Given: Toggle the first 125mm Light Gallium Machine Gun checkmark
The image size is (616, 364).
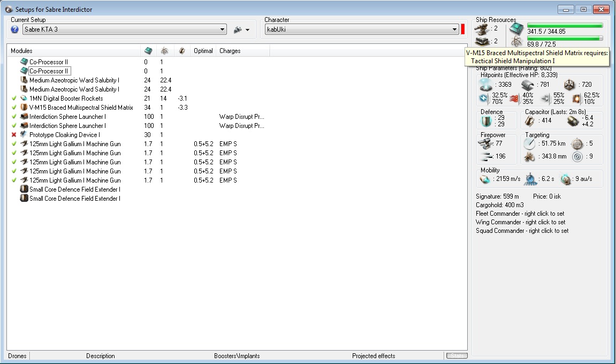Looking at the screenshot, I should click(x=14, y=144).
